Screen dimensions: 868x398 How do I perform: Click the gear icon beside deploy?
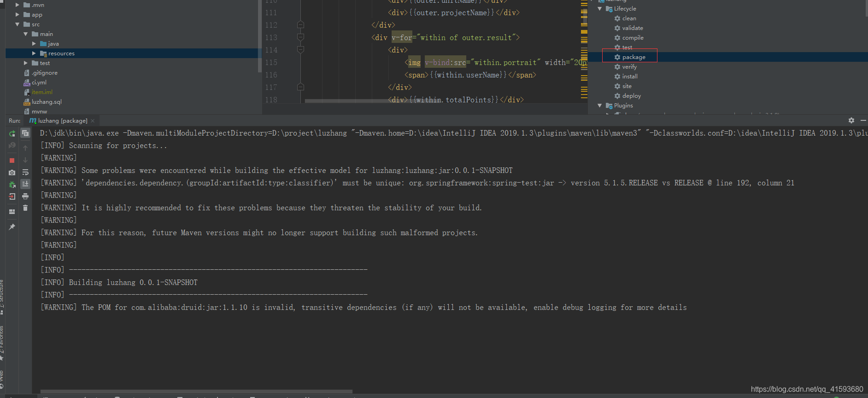tap(617, 96)
